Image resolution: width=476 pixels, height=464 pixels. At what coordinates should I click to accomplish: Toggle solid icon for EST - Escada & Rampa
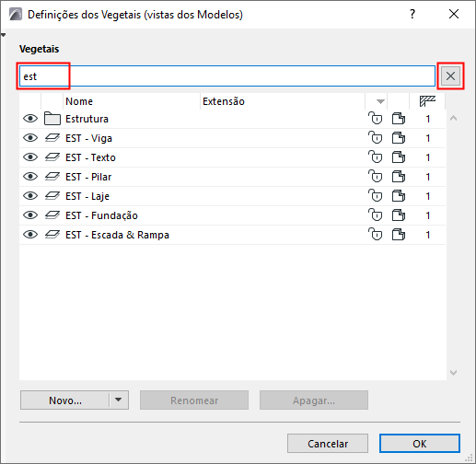click(399, 235)
